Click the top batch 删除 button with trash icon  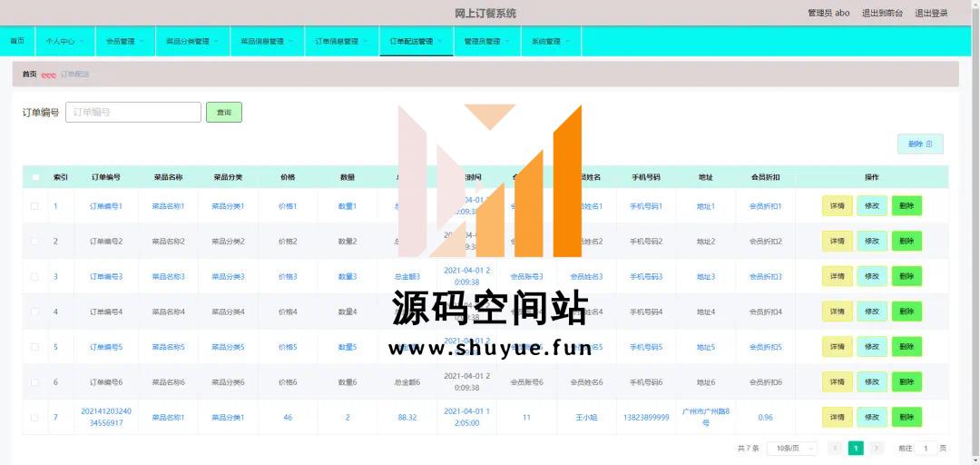click(x=919, y=143)
